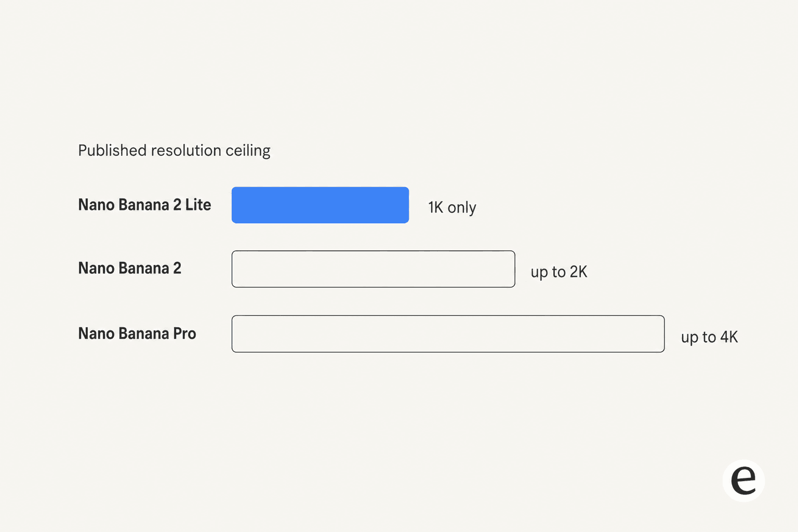The height and width of the screenshot is (532, 798).
Task: Select the outlined Nano Banana Pro bar
Action: click(x=448, y=334)
